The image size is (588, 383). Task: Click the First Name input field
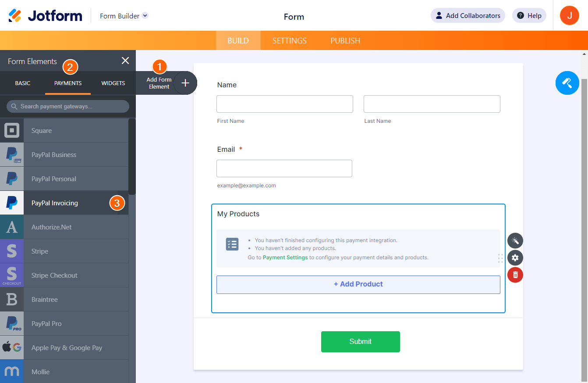point(285,104)
